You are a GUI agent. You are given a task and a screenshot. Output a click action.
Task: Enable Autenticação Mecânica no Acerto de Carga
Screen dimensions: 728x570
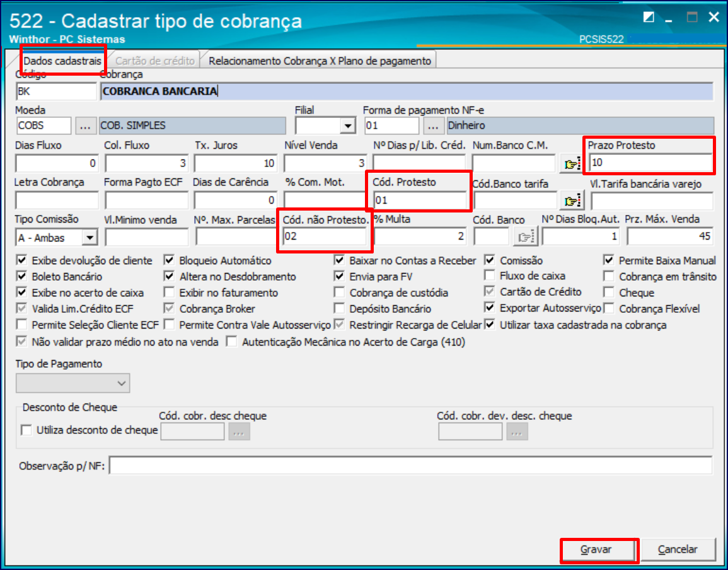232,342
